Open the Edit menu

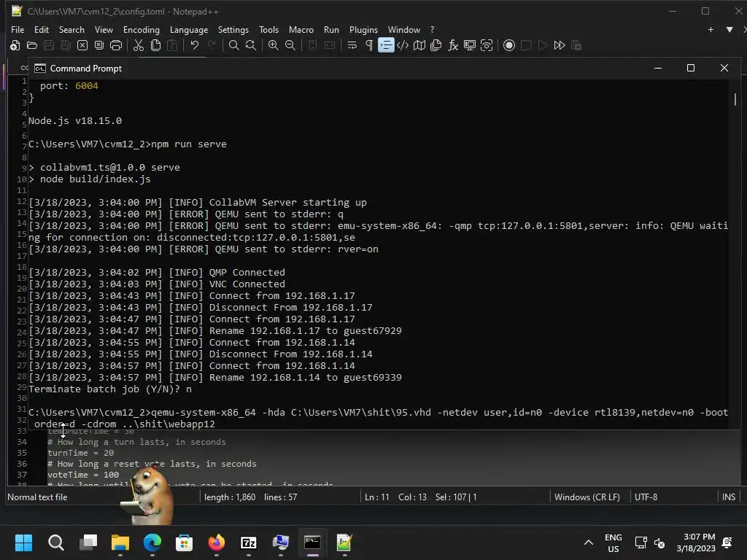click(x=42, y=29)
